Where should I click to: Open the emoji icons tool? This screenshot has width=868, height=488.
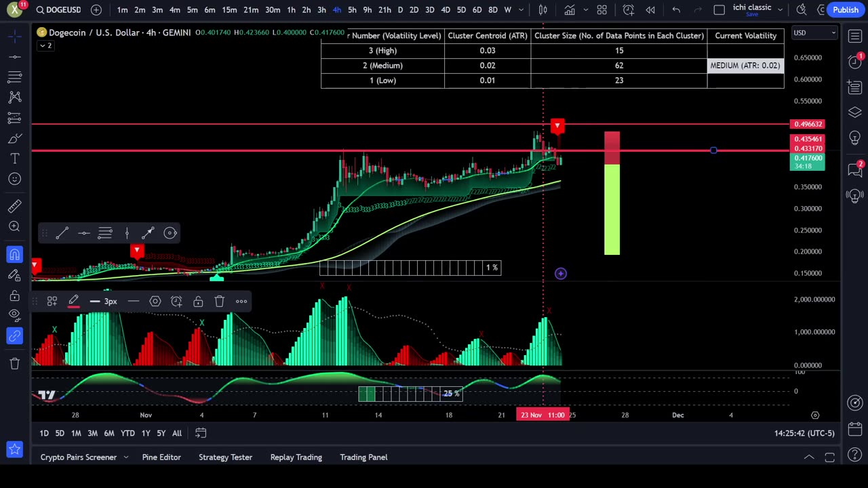coord(14,179)
